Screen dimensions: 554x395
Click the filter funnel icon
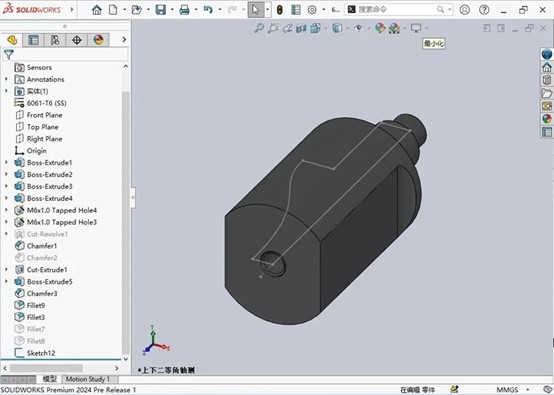[8, 54]
